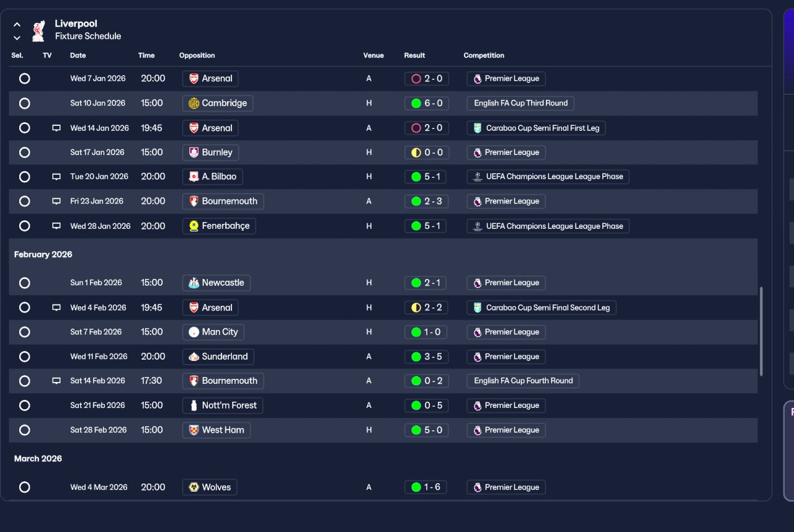Sort by Venue column header

coord(373,55)
